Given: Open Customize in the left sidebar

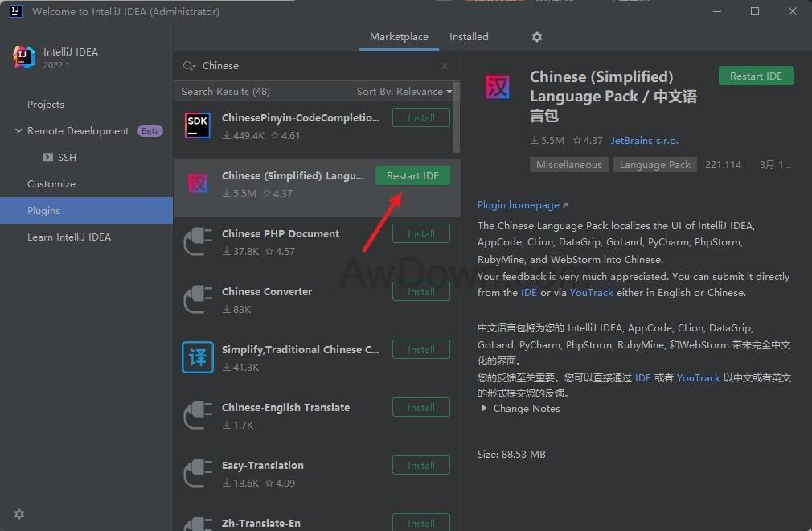Looking at the screenshot, I should pyautogui.click(x=51, y=184).
